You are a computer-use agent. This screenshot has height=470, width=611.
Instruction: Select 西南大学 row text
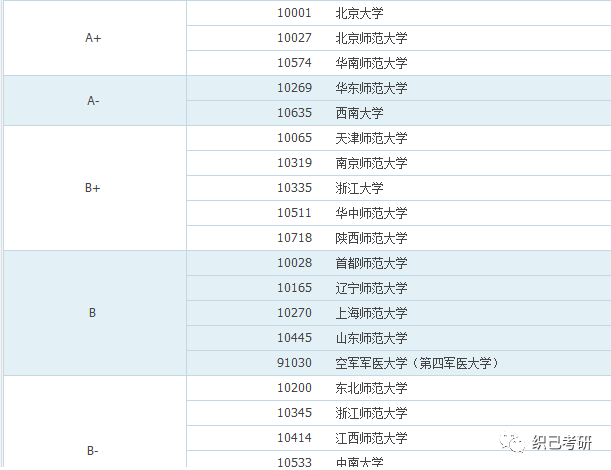click(x=359, y=113)
